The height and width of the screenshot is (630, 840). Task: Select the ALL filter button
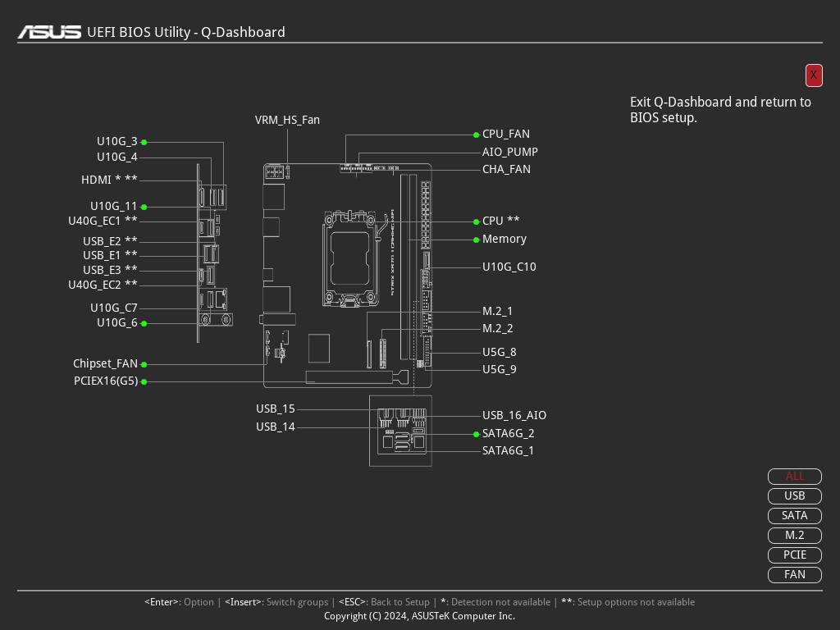[794, 477]
